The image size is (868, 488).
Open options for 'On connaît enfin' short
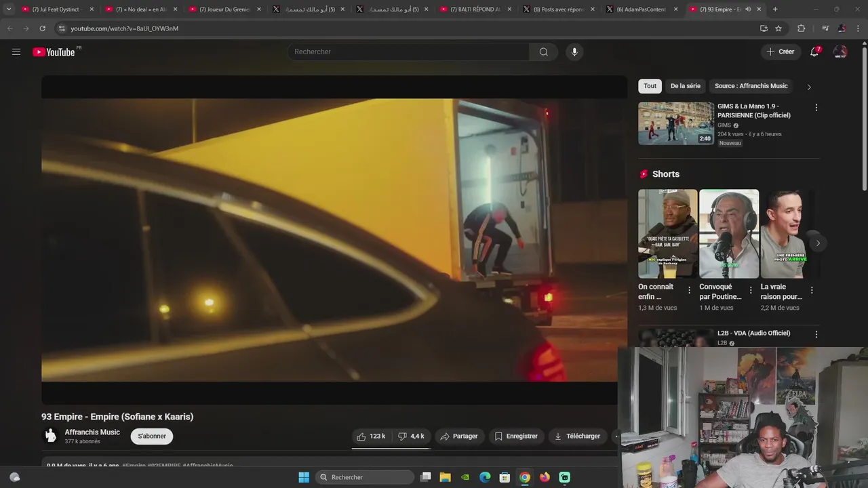[x=689, y=290]
